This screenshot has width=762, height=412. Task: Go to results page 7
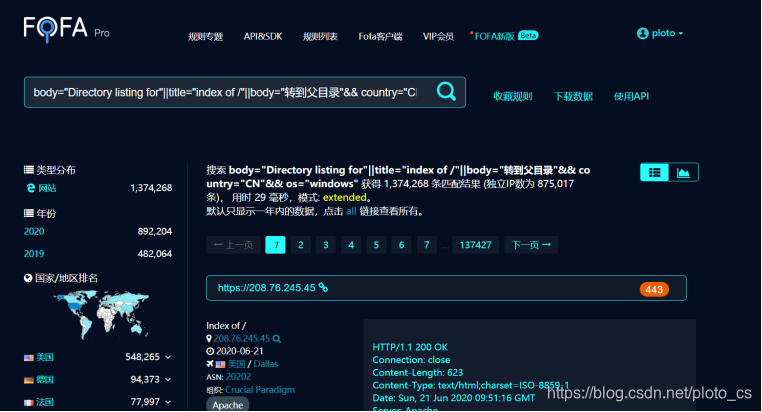[x=427, y=245]
